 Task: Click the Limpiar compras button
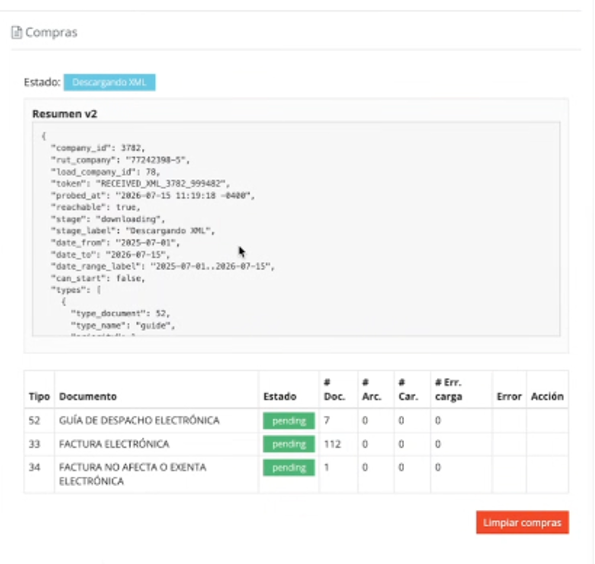point(522,523)
